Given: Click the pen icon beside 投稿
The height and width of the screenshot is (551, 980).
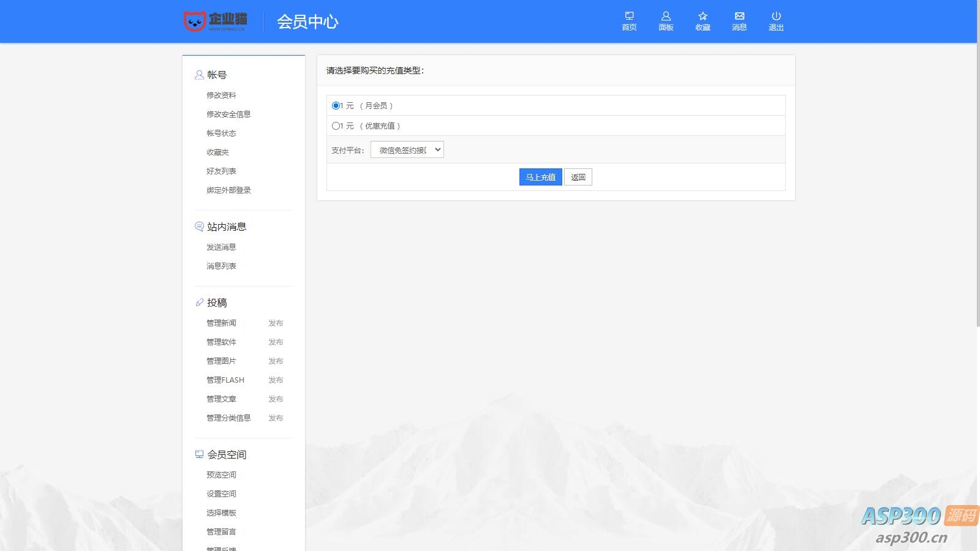Looking at the screenshot, I should point(198,301).
